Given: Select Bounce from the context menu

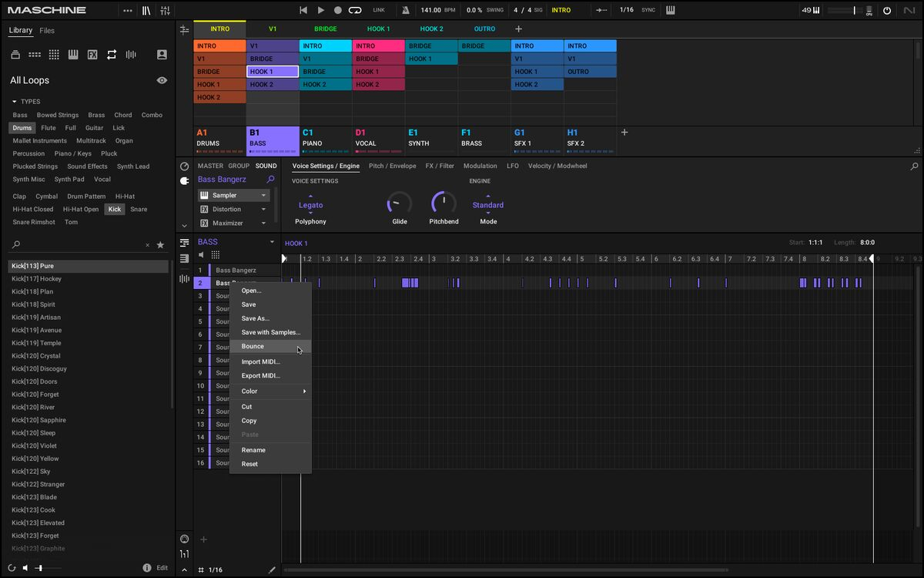Looking at the screenshot, I should [x=253, y=347].
